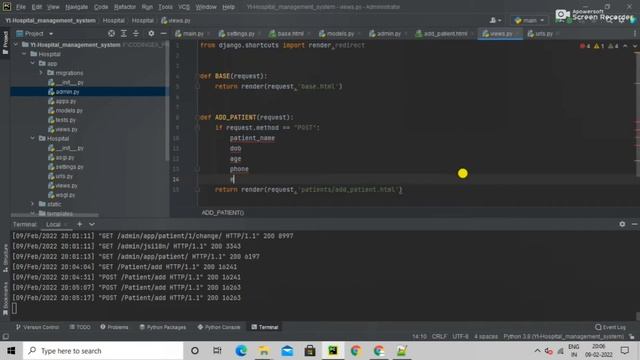Open the Structure side tool window

click(5, 258)
